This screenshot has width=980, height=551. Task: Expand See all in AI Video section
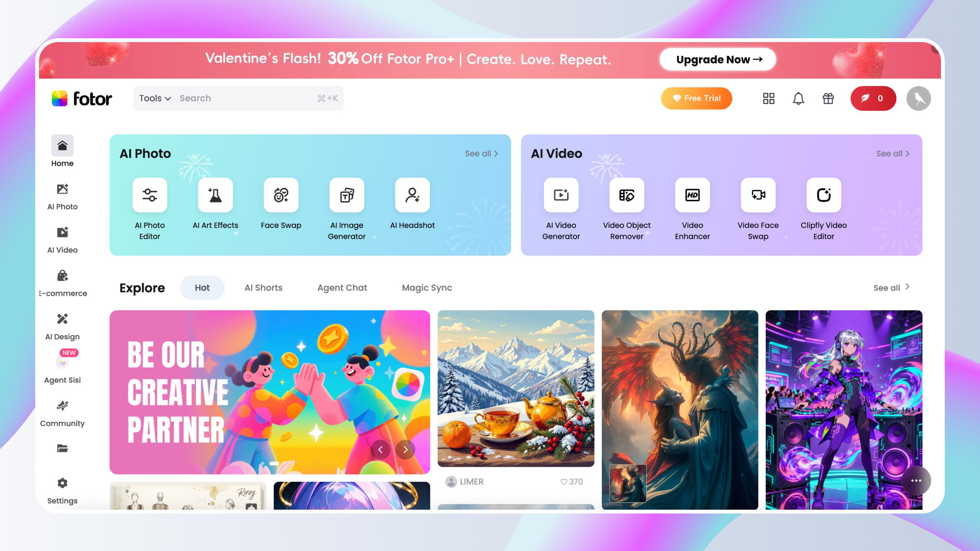tap(893, 153)
